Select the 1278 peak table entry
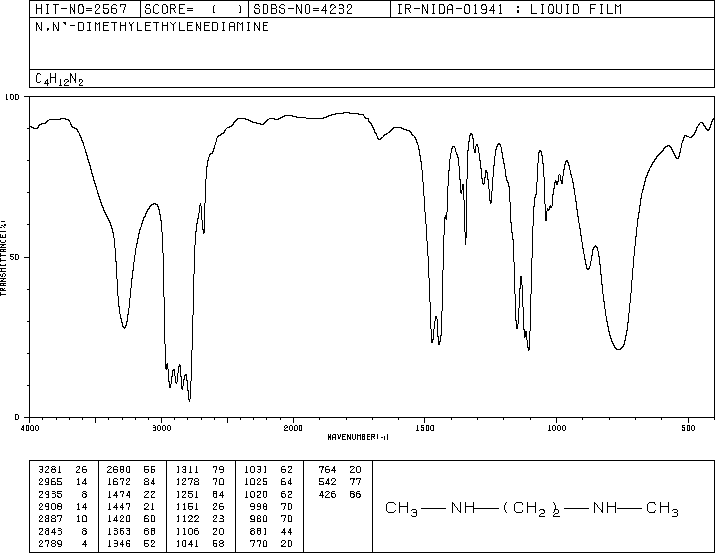 [x=187, y=482]
